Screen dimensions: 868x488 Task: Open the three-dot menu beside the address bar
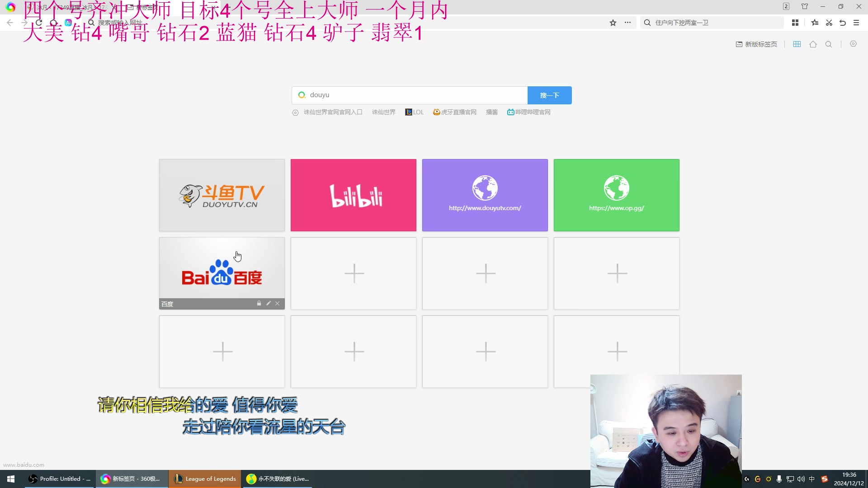coord(627,22)
